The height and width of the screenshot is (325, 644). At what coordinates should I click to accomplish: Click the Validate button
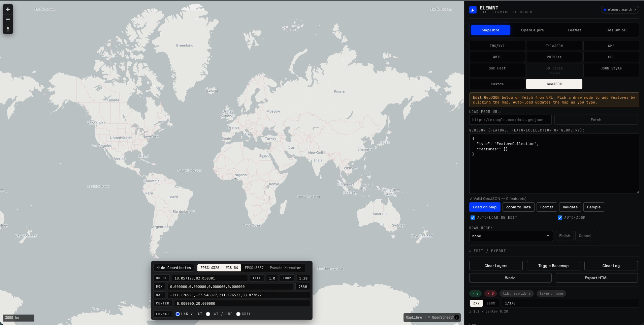click(x=570, y=207)
